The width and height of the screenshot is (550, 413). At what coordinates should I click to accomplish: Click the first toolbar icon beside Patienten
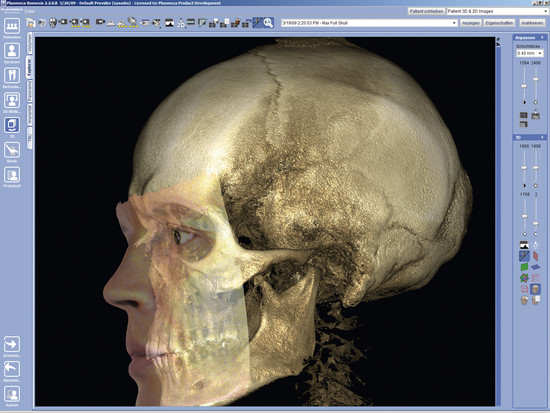click(31, 23)
